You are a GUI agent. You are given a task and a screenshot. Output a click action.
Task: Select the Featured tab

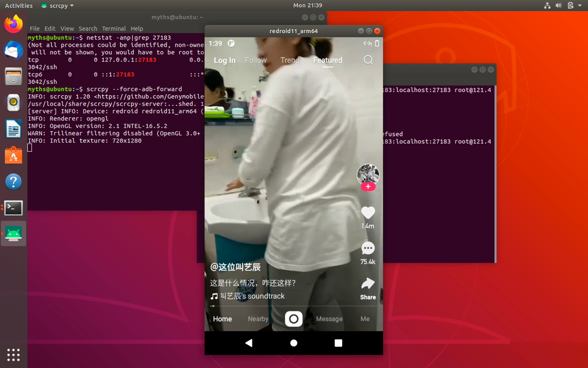[328, 60]
